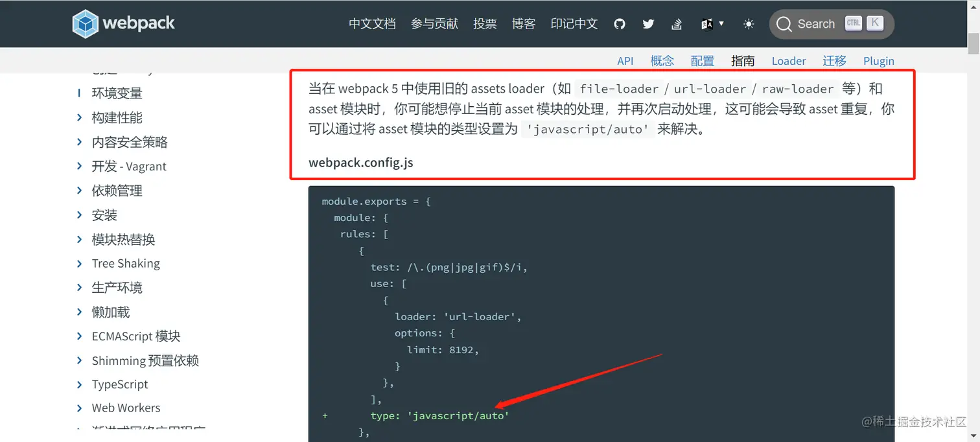Click the url-loader inline code in the paragraph
Screen dimensions: 980x442
pos(710,89)
